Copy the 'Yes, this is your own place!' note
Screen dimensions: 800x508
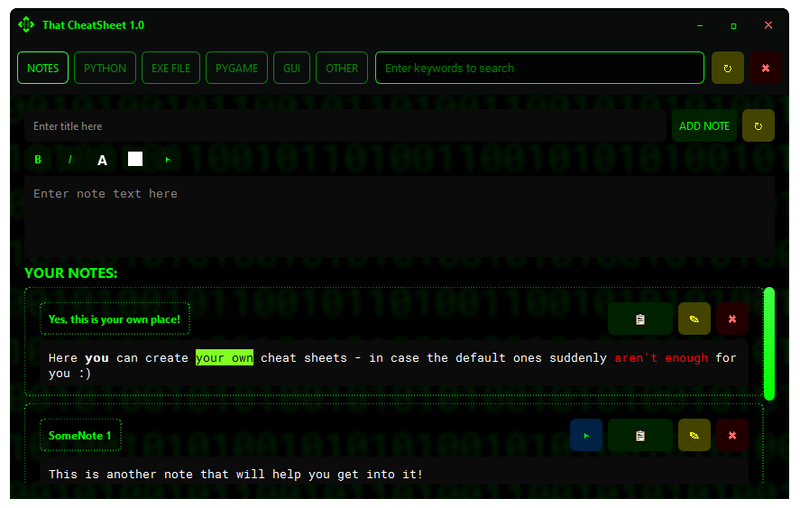click(x=640, y=319)
